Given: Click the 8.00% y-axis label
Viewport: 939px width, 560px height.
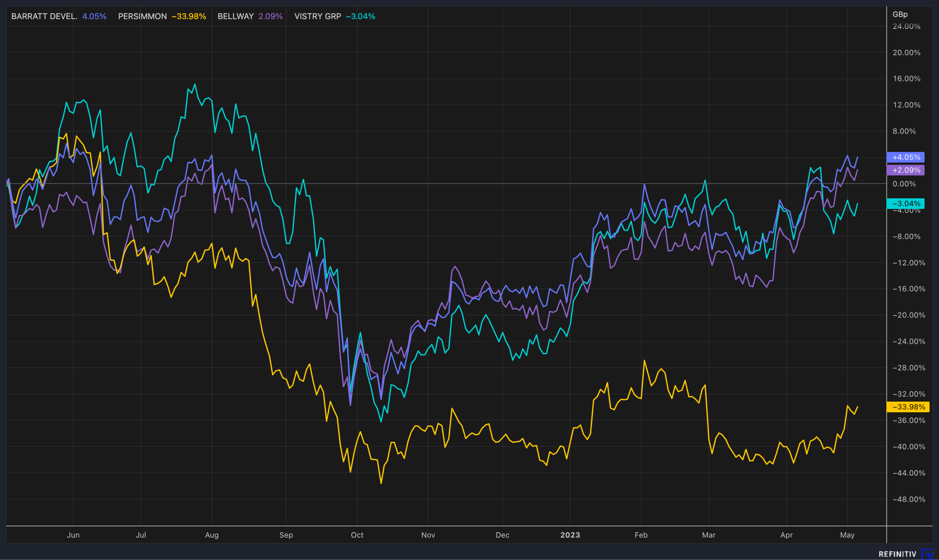Looking at the screenshot, I should click(904, 131).
